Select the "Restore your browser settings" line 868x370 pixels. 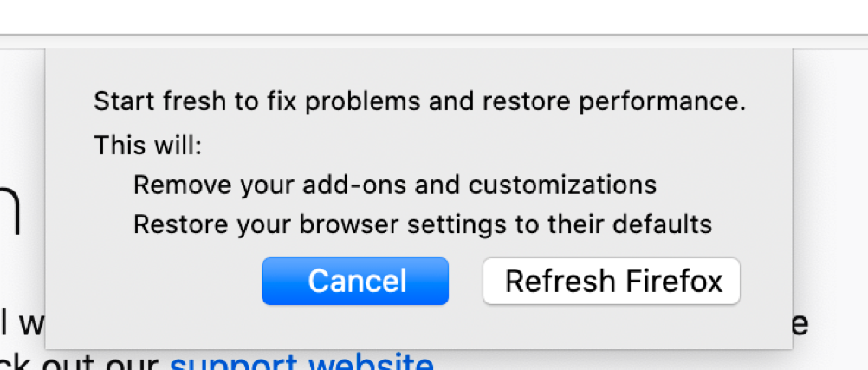422,224
